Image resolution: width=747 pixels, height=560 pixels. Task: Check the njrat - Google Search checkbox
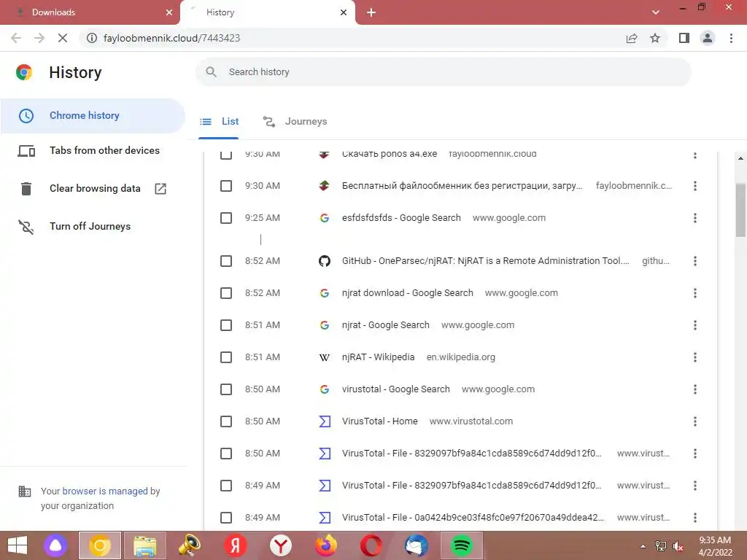point(226,325)
